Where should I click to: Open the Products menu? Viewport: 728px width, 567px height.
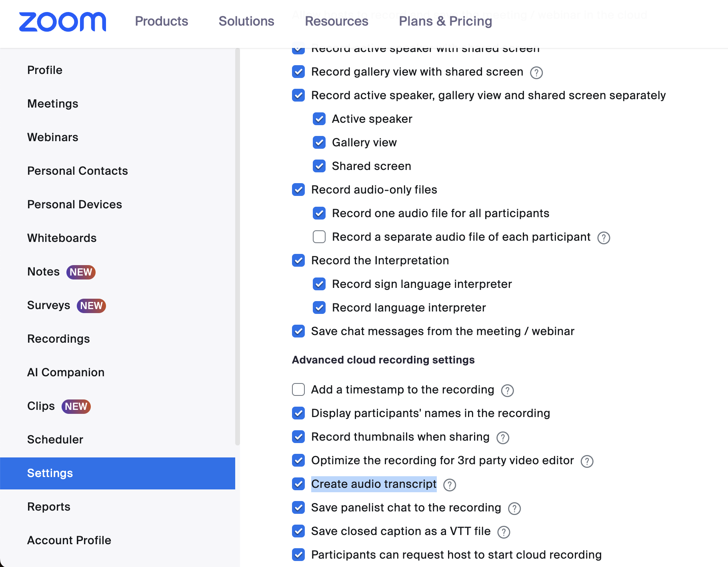point(162,21)
